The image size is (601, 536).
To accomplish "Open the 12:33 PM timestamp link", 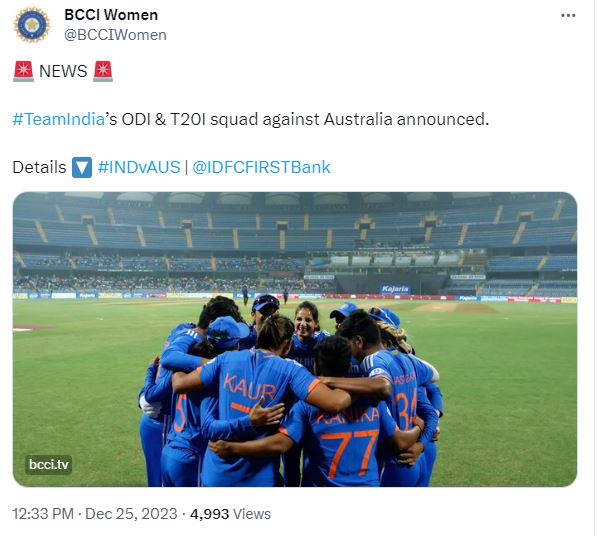I will point(46,514).
